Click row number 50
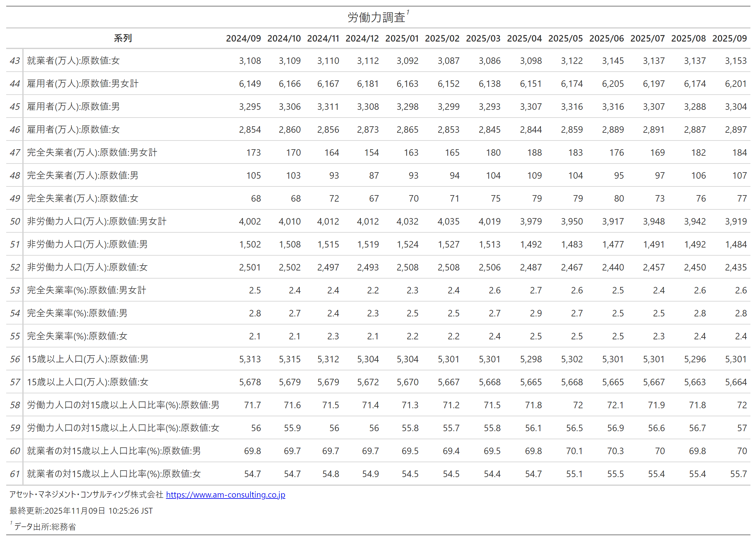Screen dimensions: 756x541 coord(15,221)
